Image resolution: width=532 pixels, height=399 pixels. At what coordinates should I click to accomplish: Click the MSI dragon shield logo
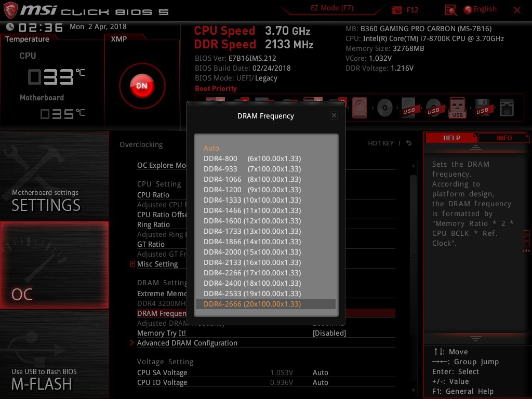pos(10,10)
